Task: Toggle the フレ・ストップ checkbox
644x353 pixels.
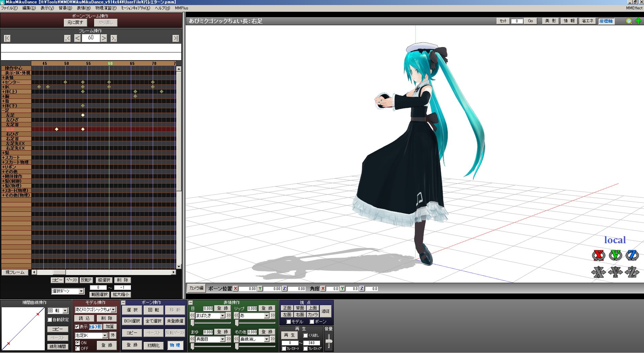Action: coord(306,349)
